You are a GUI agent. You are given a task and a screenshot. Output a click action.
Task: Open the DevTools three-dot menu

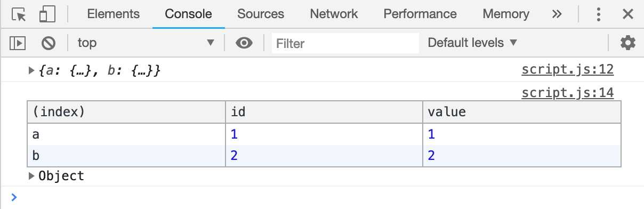click(x=599, y=14)
